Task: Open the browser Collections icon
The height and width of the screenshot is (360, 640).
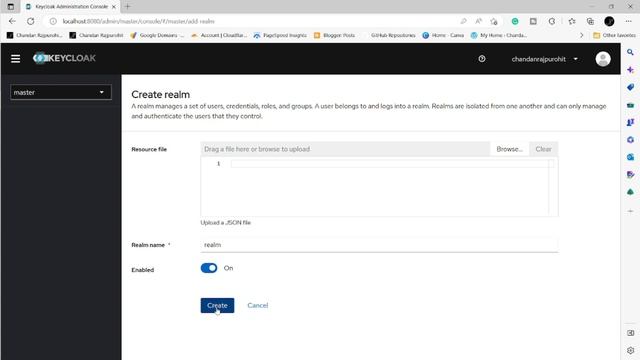Action: [x=590, y=21]
